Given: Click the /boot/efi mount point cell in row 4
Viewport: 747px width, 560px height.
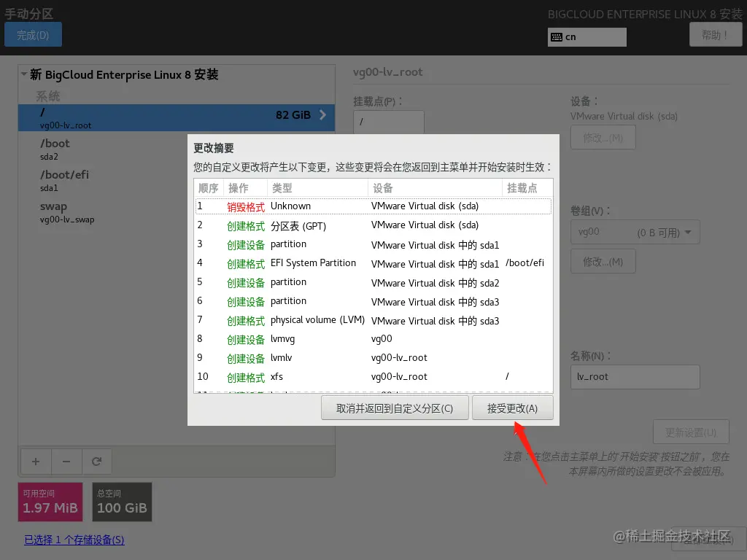Looking at the screenshot, I should pos(525,262).
